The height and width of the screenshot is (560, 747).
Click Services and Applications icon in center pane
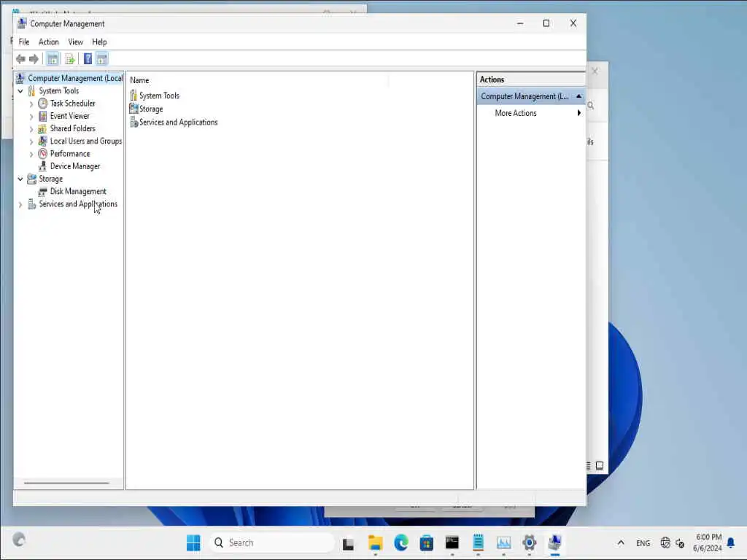pos(133,122)
